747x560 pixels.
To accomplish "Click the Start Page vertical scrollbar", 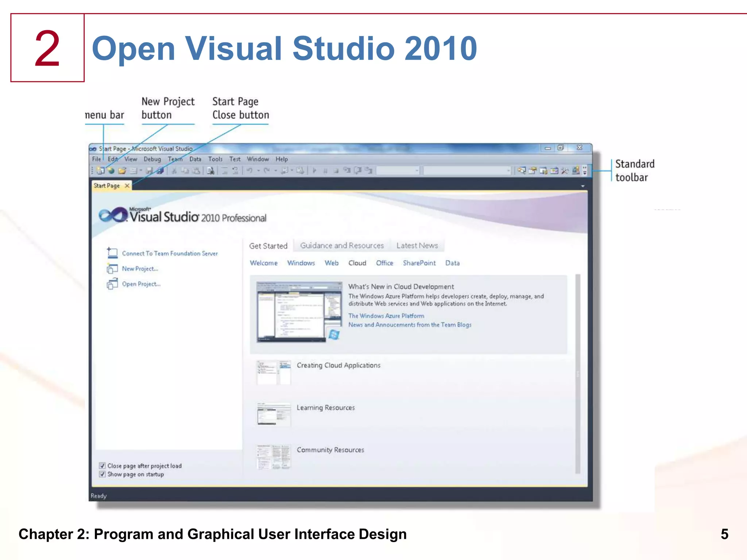I will (578, 374).
